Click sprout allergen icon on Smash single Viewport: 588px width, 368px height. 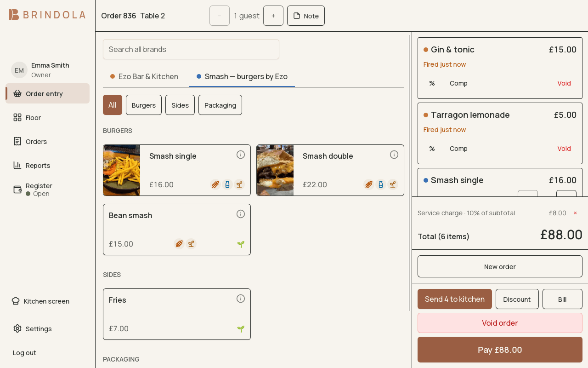(239, 184)
